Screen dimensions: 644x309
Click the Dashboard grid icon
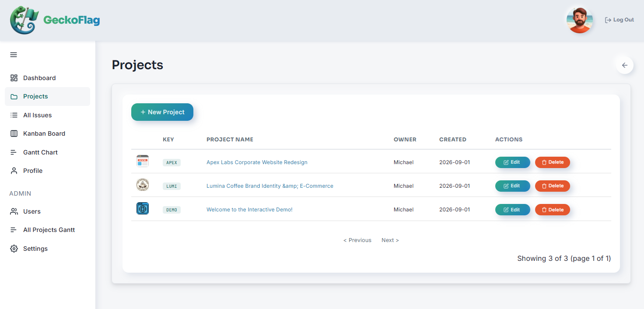pyautogui.click(x=14, y=78)
